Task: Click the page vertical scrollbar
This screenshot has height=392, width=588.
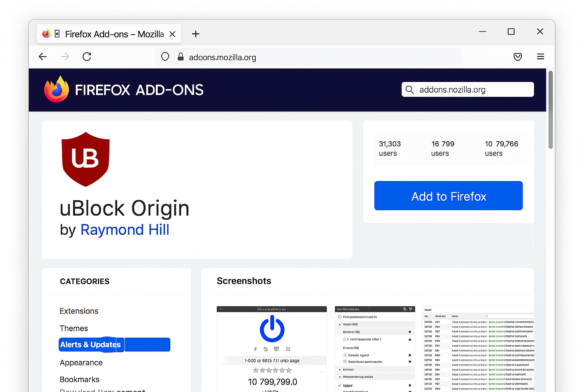Action: point(550,109)
